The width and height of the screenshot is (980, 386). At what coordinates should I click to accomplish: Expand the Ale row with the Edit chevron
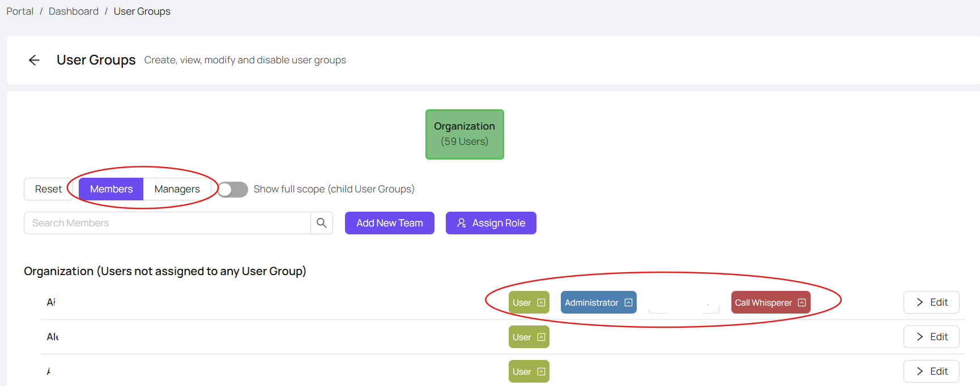coord(920,337)
